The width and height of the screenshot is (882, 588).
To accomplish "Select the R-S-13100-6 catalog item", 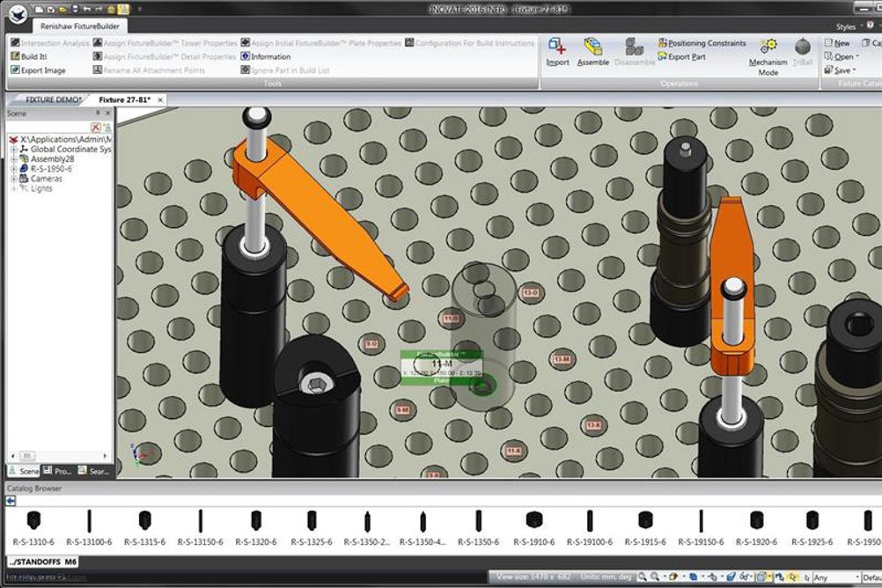I will tap(89, 528).
